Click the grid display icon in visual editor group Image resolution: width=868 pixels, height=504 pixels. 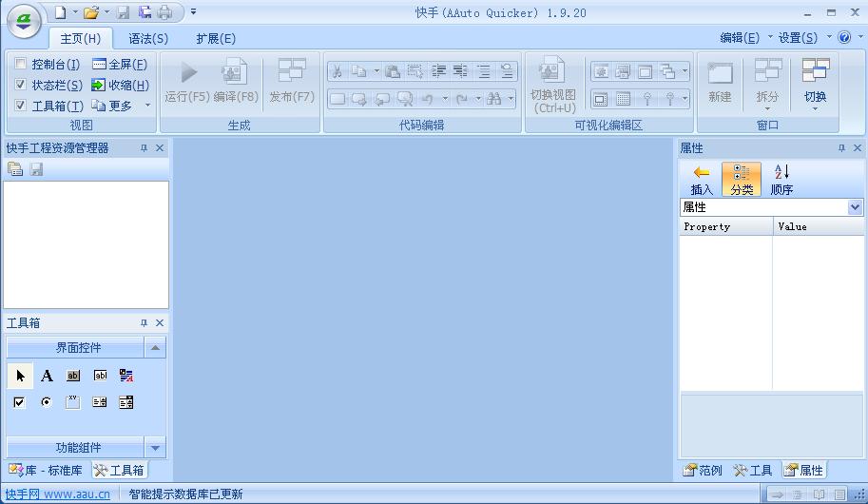tap(624, 99)
